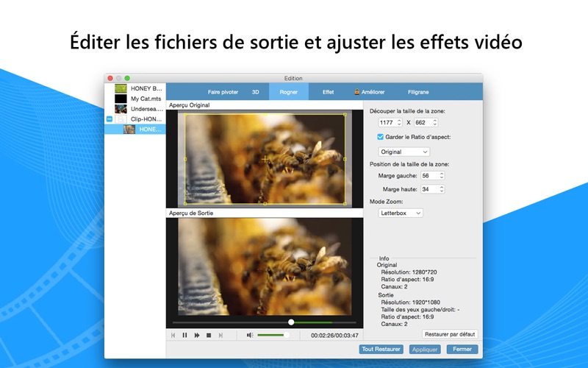588x368 pixels.
Task: Stop the video playback
Action: [x=209, y=336]
